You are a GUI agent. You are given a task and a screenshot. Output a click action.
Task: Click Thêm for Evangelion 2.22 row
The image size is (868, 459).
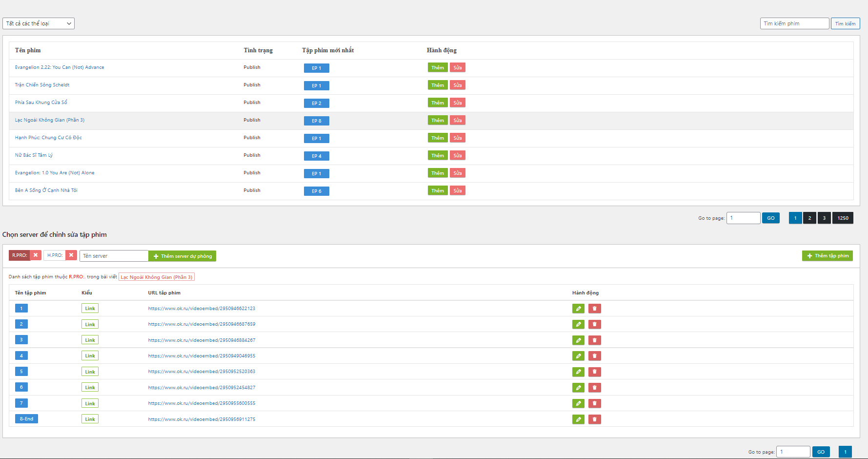(x=438, y=68)
